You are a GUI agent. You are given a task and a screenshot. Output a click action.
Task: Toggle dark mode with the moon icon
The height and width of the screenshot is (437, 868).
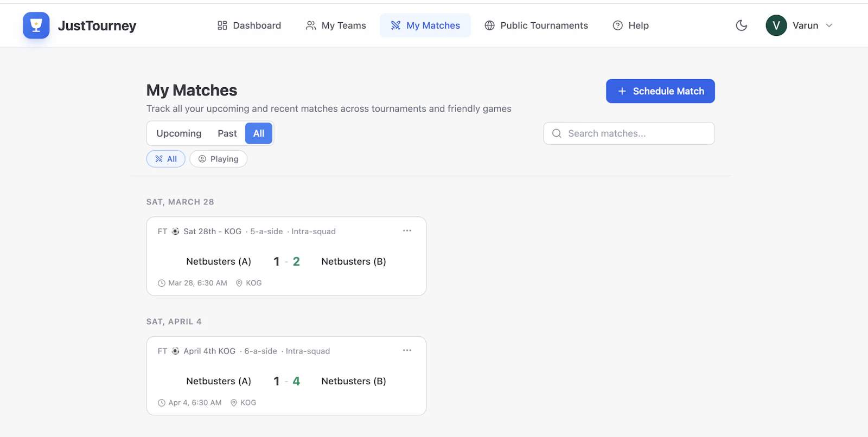742,25
